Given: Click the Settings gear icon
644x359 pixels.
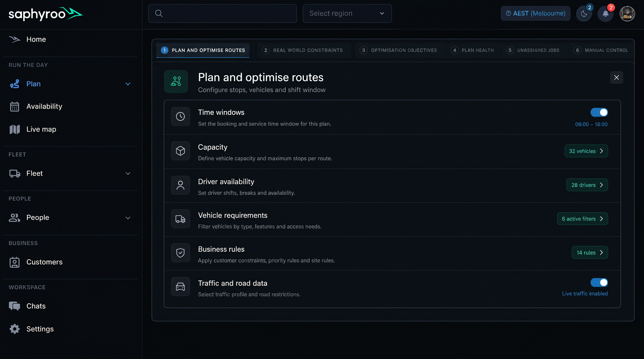Looking at the screenshot, I should (14, 329).
